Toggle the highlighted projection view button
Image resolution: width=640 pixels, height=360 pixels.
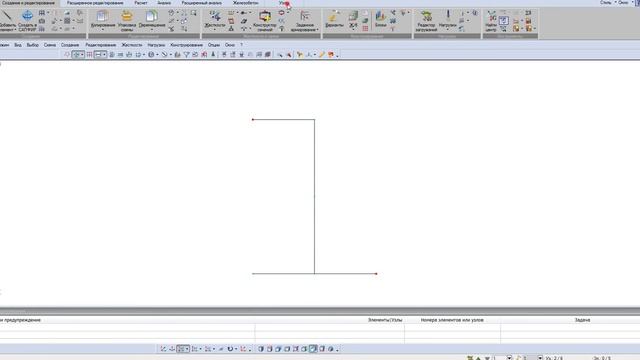pos(313,349)
